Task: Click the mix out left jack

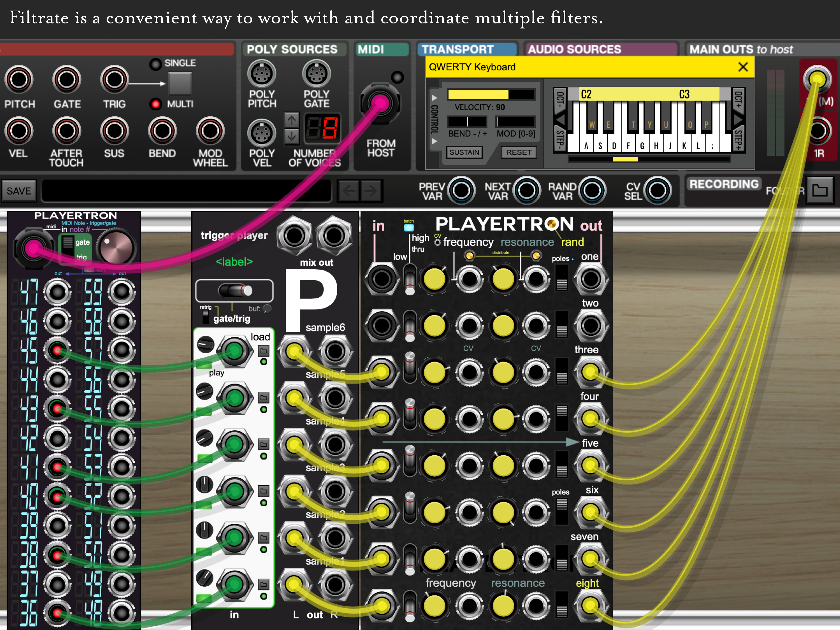Action: 294,236
